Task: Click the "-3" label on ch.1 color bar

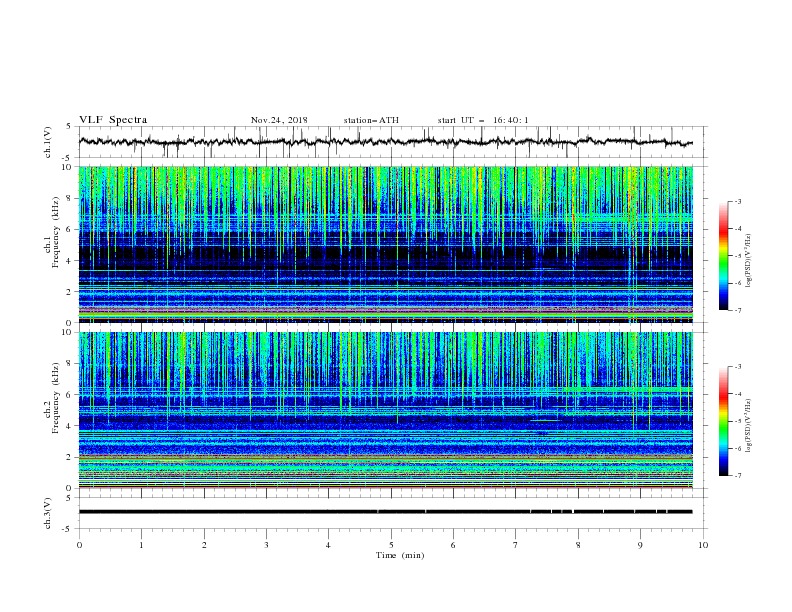Action: click(738, 201)
